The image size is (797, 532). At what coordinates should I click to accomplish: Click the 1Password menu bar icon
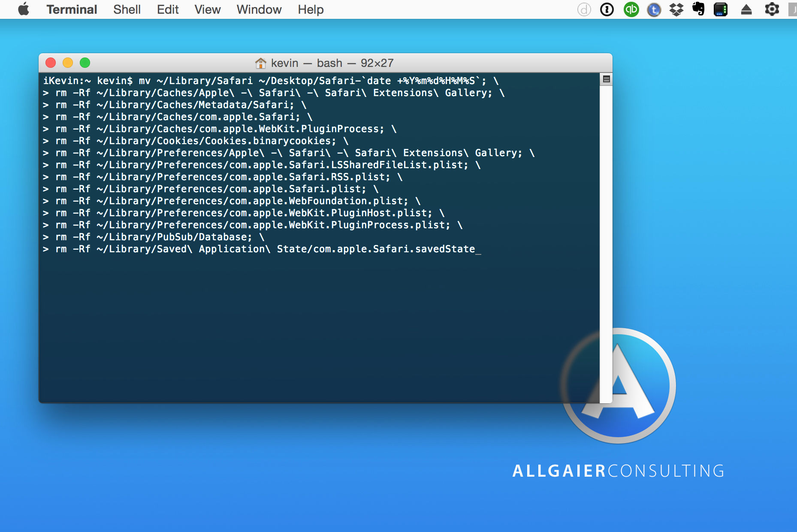[x=607, y=9]
